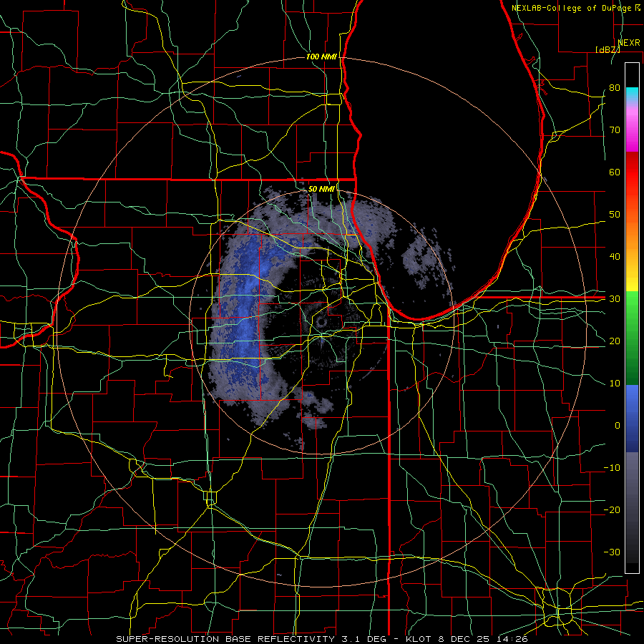Viewport: 644px width, 644px height.
Task: Click the 10 value on color scale
Action: click(615, 384)
